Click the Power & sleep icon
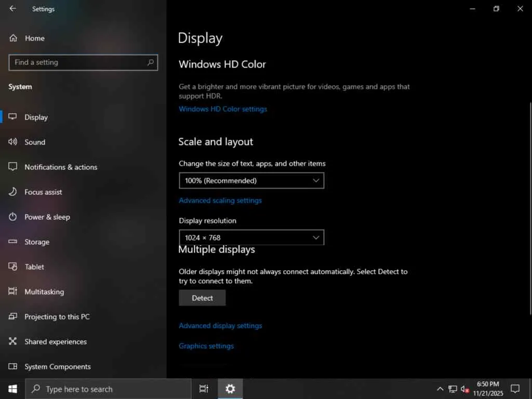532x399 pixels. pos(12,217)
